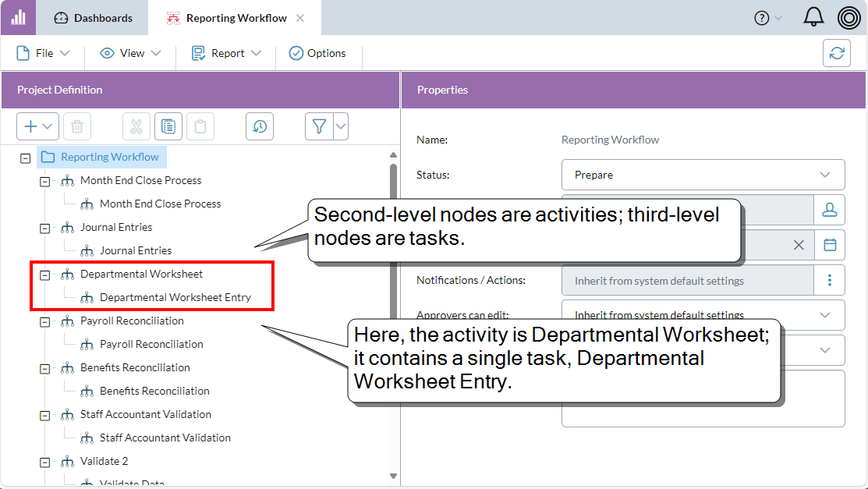Click the Copy toolbar icon
Screen dimensions: 868x489
(x=168, y=127)
